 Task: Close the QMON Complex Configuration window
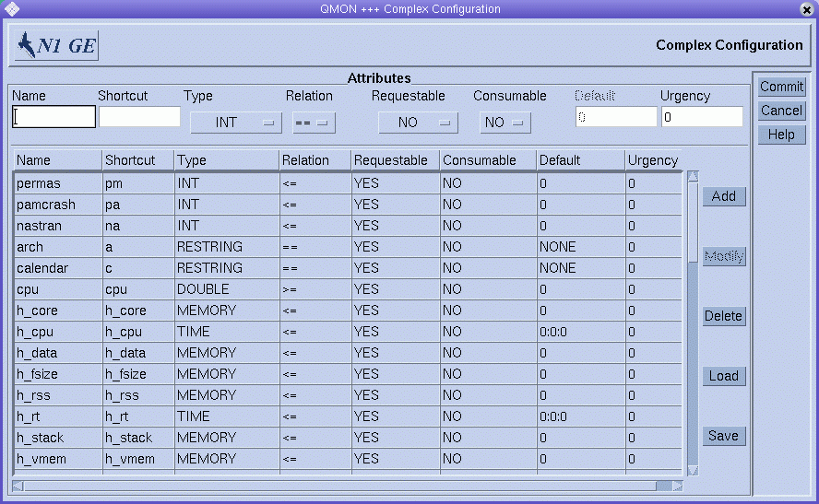point(806,9)
